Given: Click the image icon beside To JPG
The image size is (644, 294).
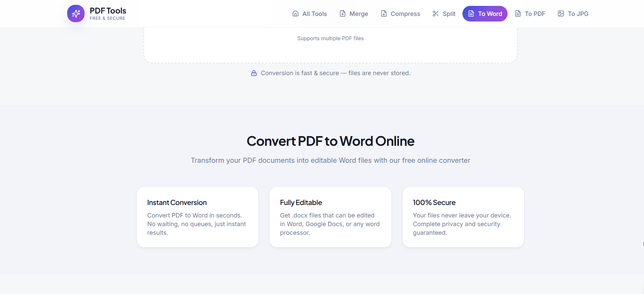Looking at the screenshot, I should [x=561, y=14].
